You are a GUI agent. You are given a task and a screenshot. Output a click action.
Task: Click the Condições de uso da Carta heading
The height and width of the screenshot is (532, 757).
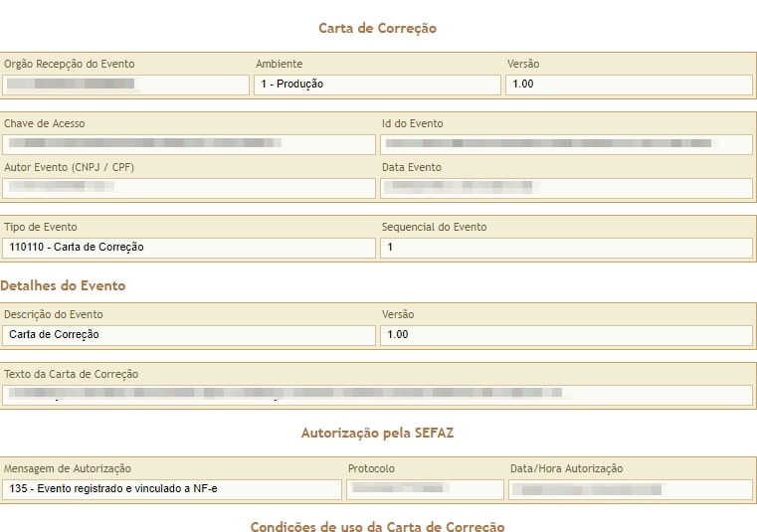[x=377, y=527]
